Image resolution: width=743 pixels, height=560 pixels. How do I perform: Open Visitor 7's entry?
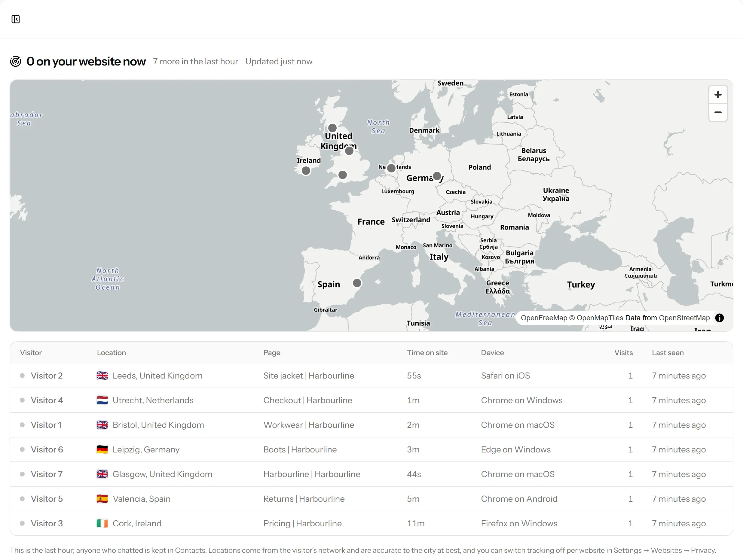point(371,474)
